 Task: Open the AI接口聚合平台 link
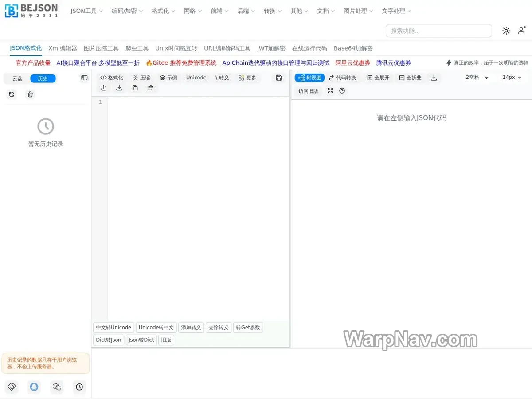[98, 63]
